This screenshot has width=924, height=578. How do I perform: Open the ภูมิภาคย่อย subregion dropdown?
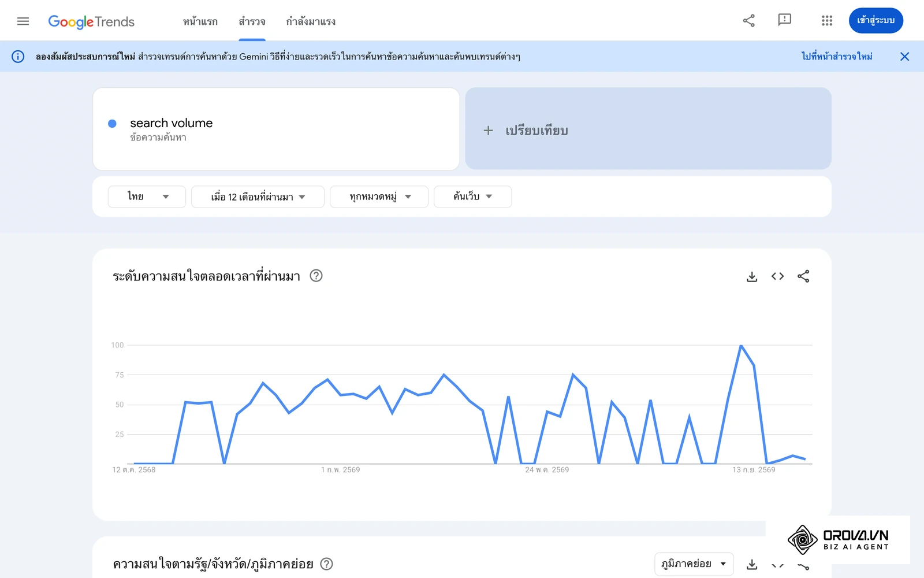[x=694, y=564]
